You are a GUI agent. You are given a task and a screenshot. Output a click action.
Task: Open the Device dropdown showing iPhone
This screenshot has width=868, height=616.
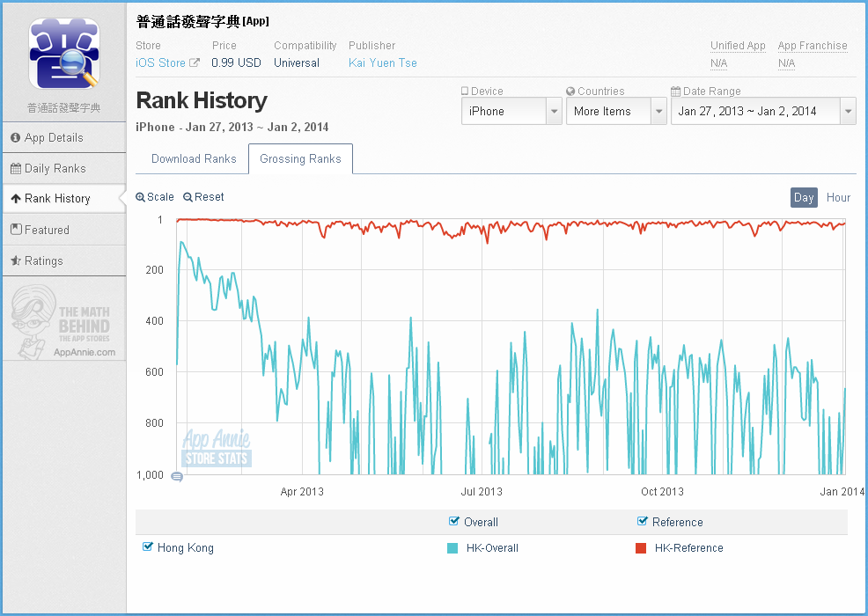click(511, 111)
